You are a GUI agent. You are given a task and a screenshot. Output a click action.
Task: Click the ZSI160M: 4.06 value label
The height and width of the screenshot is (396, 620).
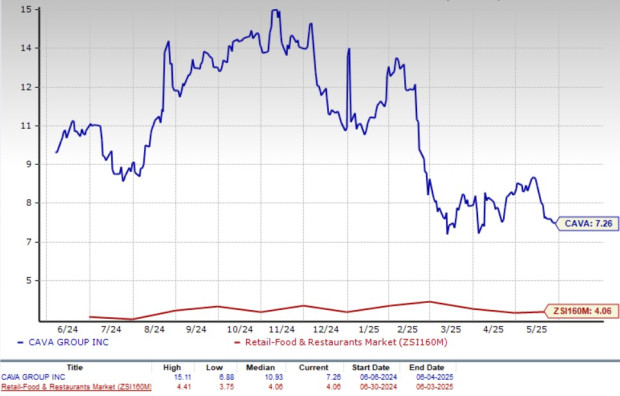click(x=582, y=311)
